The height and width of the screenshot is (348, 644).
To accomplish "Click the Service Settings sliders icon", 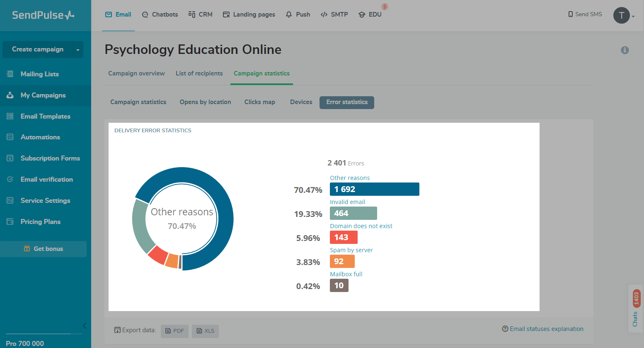I will point(10,200).
